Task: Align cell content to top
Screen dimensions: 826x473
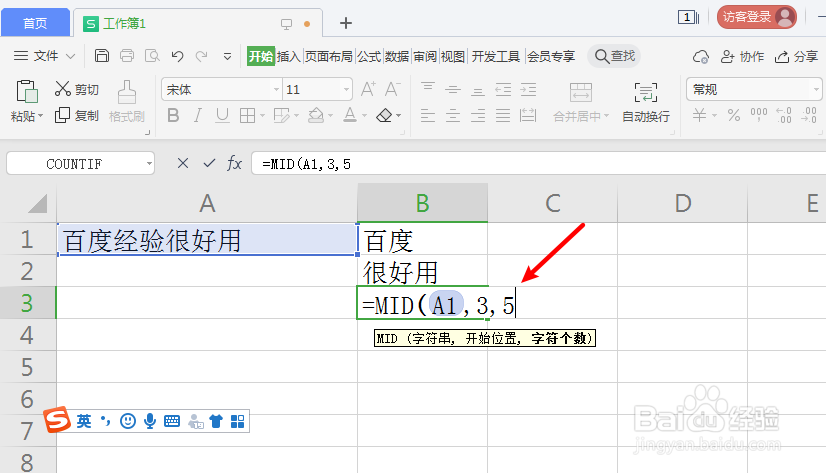Action: pos(428,87)
